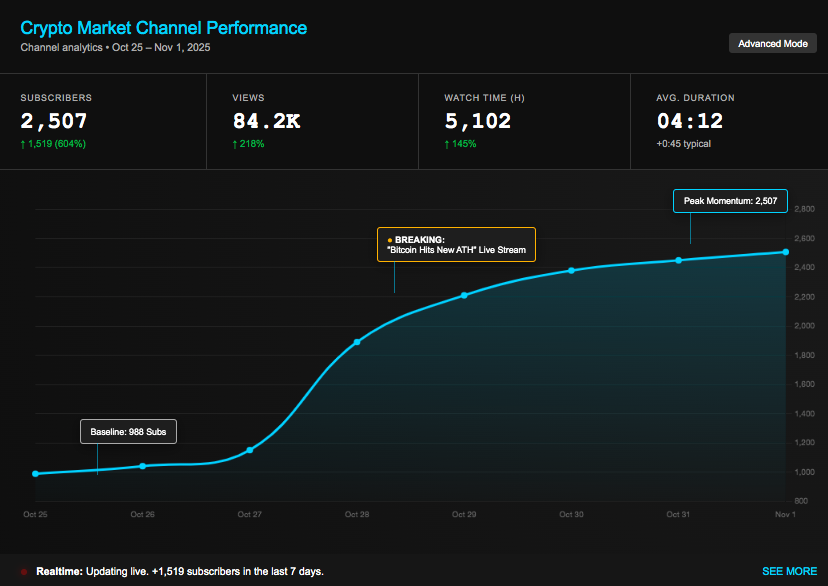Click the Peak Momentum: 2,507 label
Viewport: 828px width, 586px height.
(730, 201)
